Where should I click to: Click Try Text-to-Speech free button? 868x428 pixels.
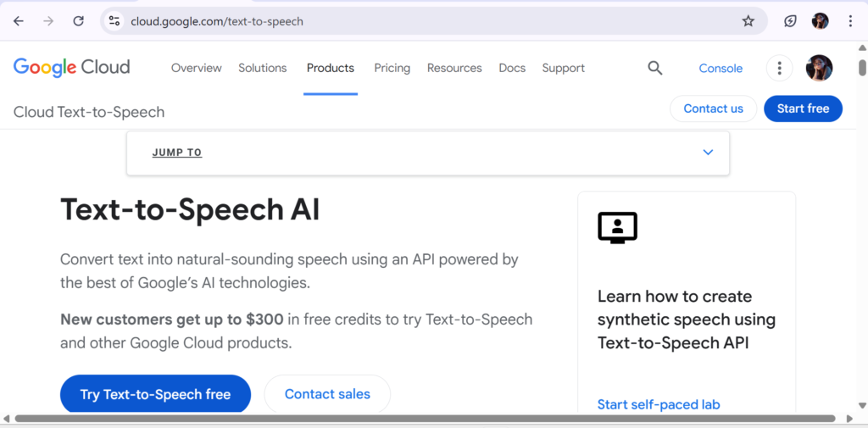pos(155,394)
